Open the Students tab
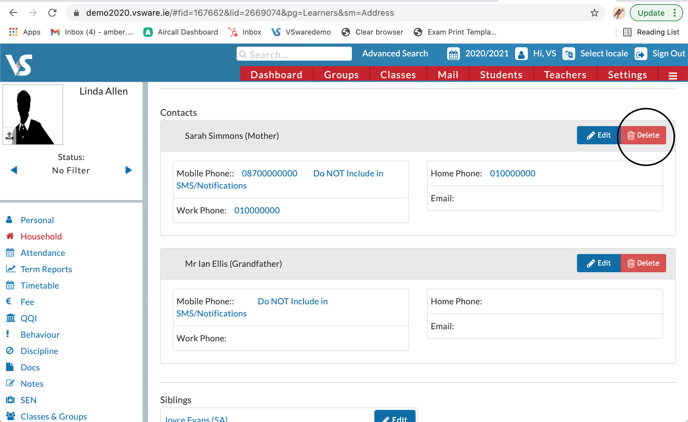 [x=501, y=75]
